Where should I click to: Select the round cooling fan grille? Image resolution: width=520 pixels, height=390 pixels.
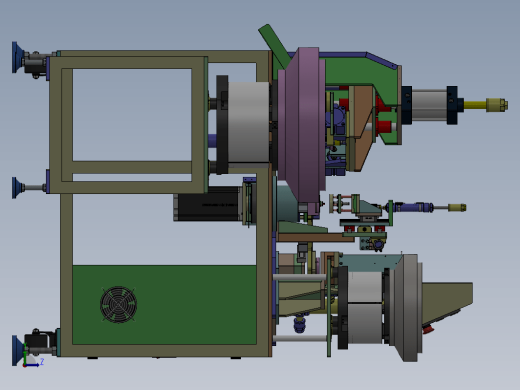[118, 304]
